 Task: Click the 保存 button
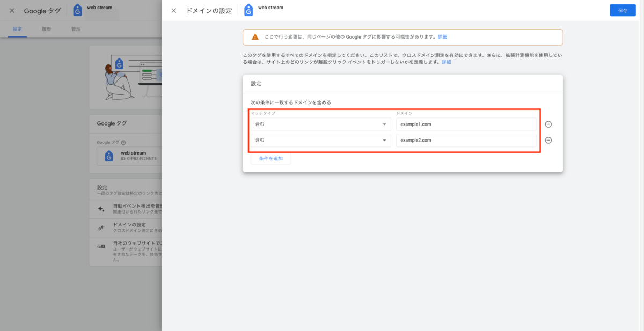[622, 10]
